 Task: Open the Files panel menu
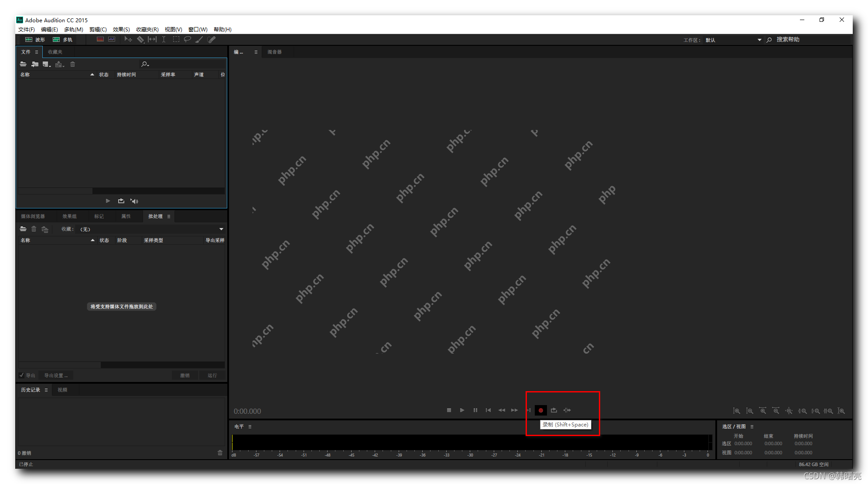(36, 51)
